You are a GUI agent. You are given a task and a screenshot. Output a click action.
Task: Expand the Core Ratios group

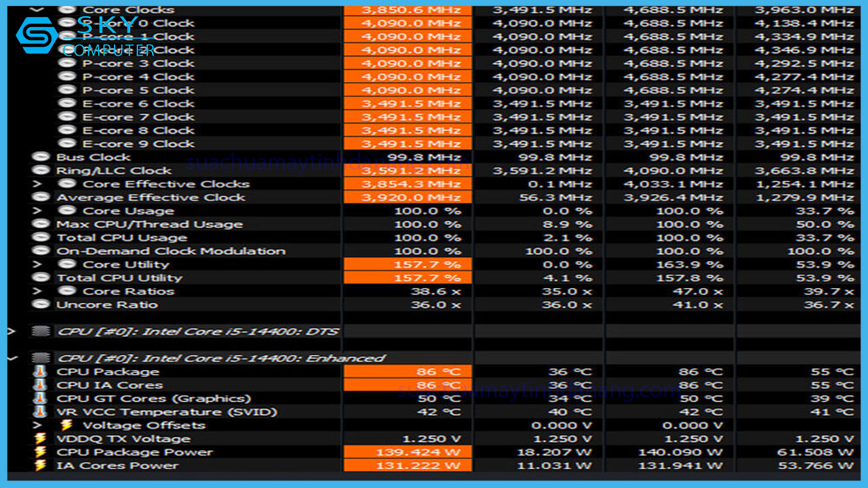click(39, 291)
